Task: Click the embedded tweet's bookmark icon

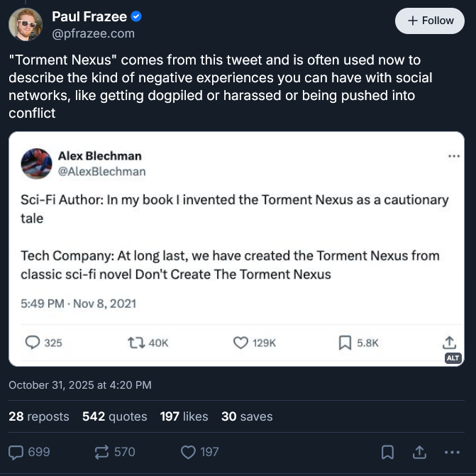Action: pos(345,343)
